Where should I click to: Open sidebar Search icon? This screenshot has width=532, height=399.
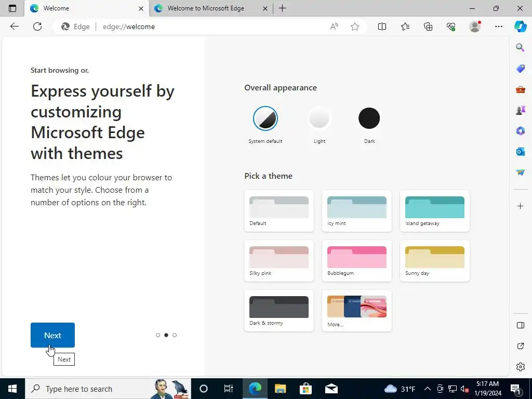coord(520,47)
